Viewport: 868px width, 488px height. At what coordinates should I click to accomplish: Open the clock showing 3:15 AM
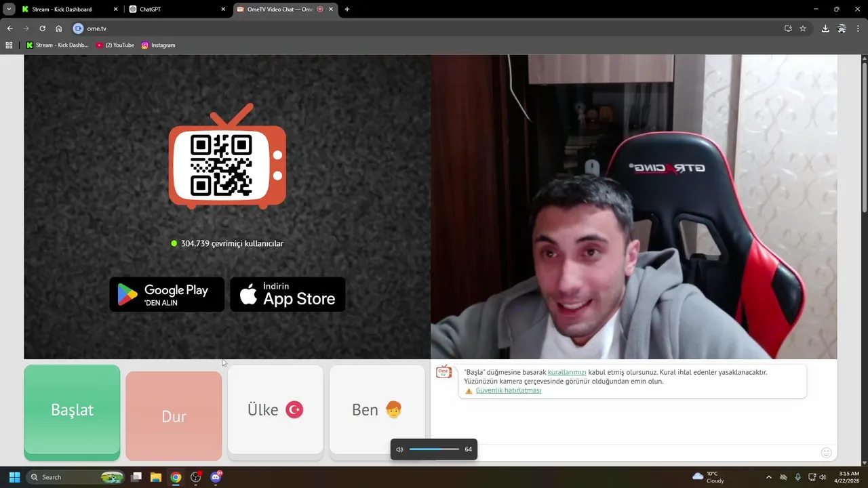(x=848, y=477)
